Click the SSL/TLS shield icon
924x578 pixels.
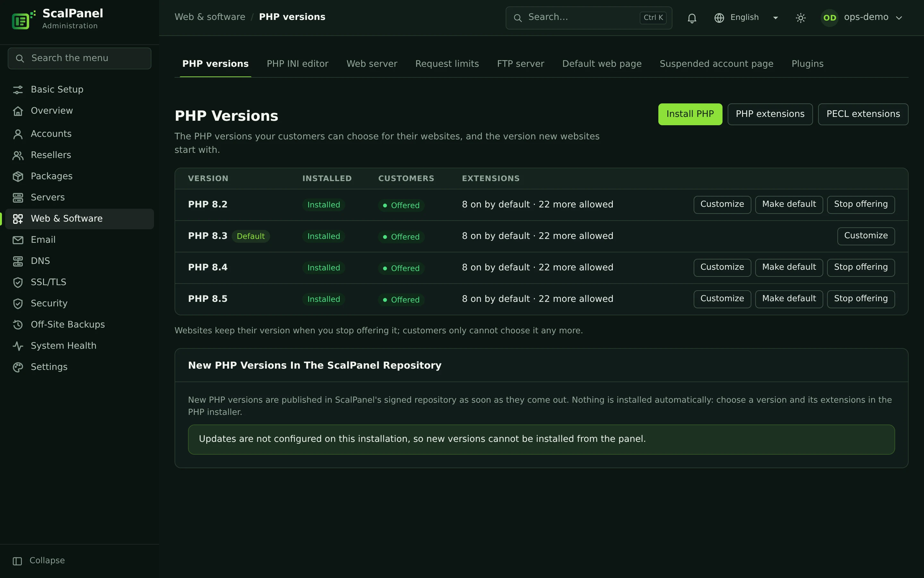[x=18, y=283]
